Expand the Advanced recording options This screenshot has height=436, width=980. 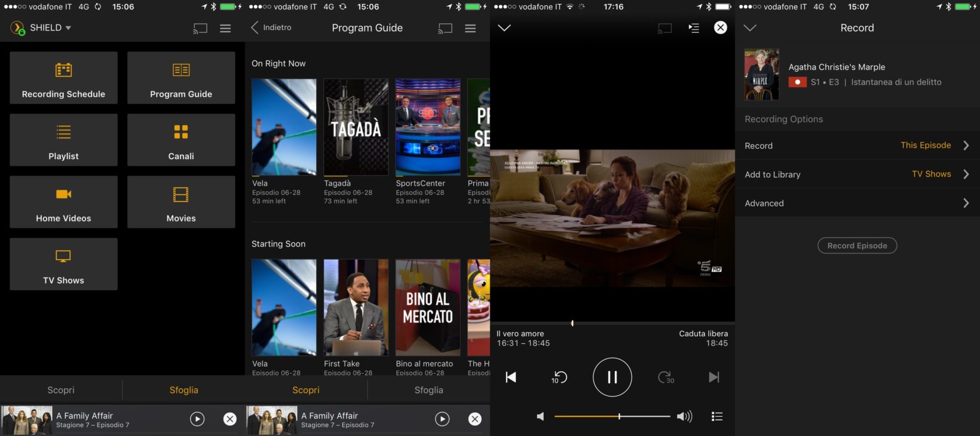click(x=857, y=203)
